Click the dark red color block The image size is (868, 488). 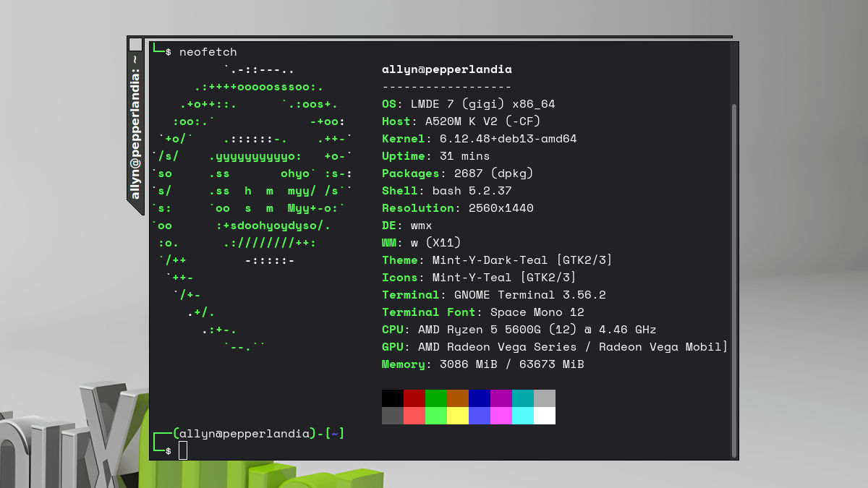[x=414, y=398]
